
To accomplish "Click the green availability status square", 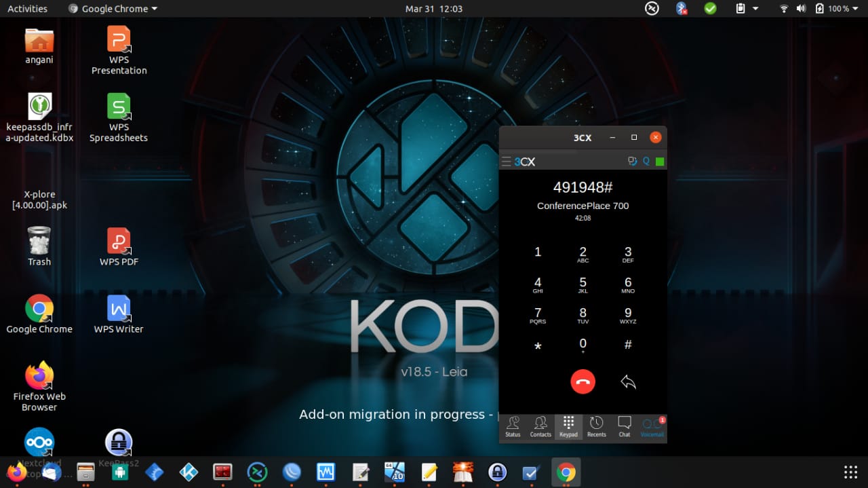I will click(x=660, y=162).
